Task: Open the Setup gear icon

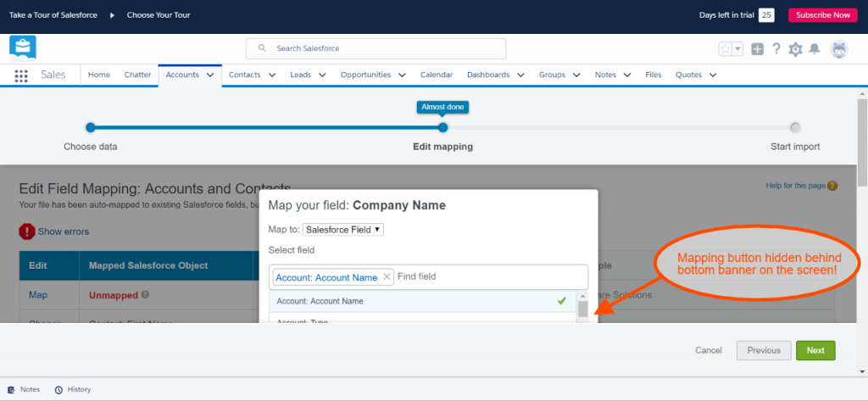Action: 795,49
